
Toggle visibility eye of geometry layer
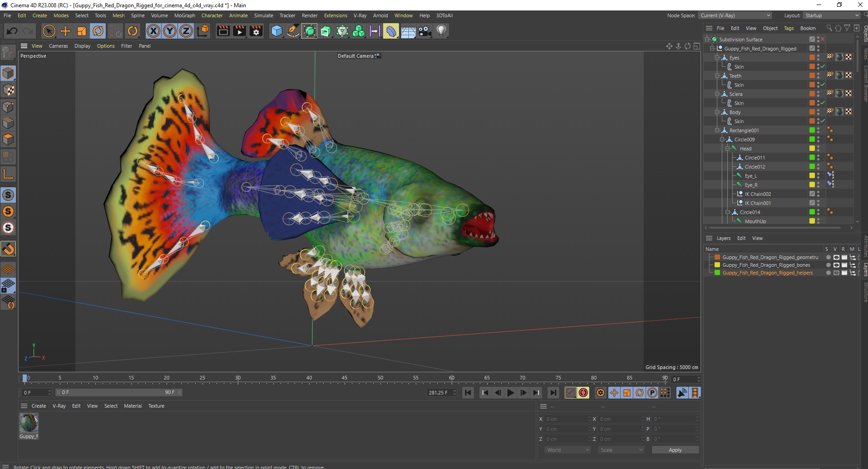point(836,257)
